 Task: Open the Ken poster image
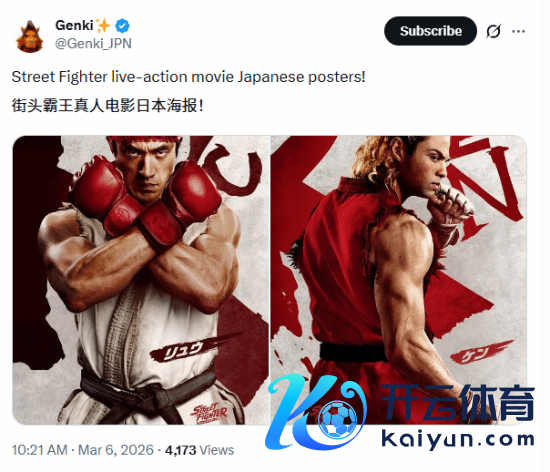coord(398,280)
